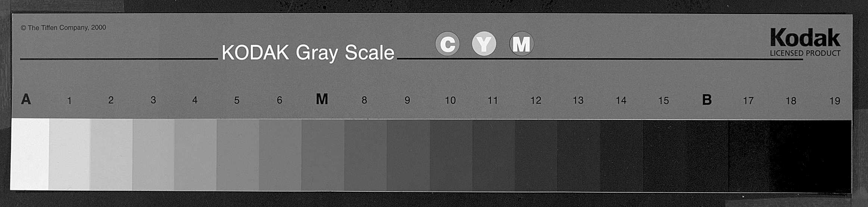Viewport: 868px width, 207px height.
Task: Select the dark patch under number 13
Action: (579, 156)
